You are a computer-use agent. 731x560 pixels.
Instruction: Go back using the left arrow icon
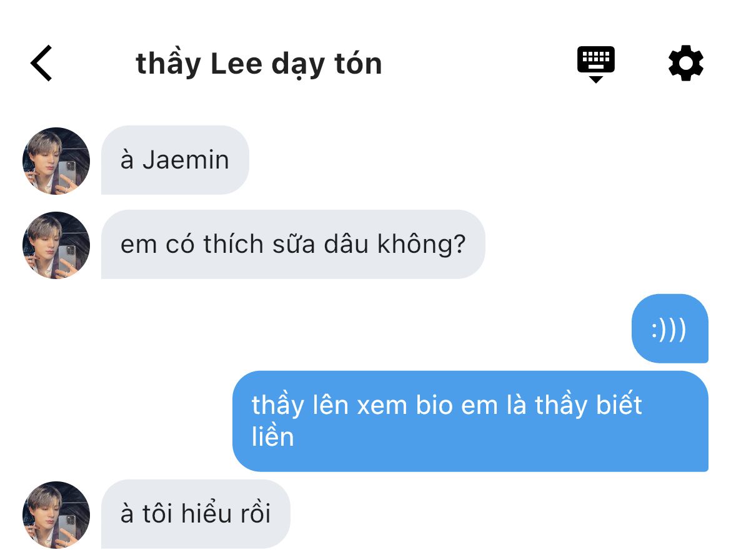(41, 63)
